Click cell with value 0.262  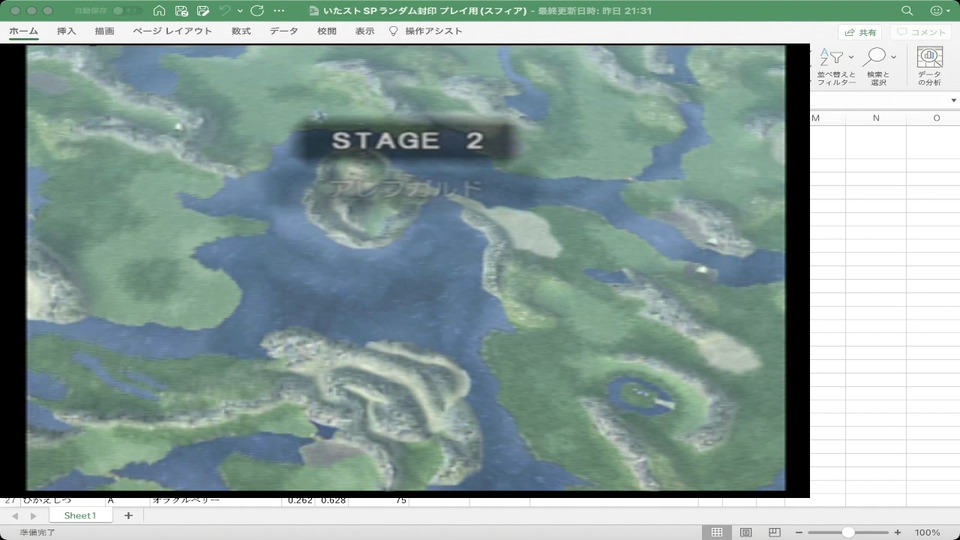299,501
